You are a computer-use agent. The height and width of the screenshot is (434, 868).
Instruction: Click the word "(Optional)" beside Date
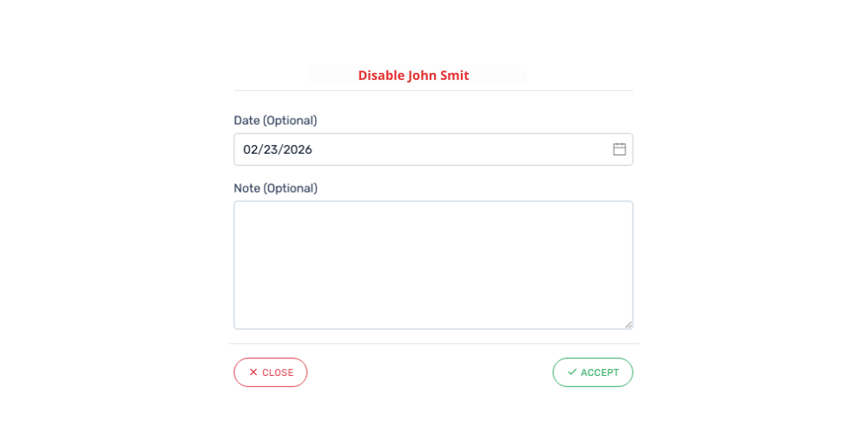(x=290, y=121)
